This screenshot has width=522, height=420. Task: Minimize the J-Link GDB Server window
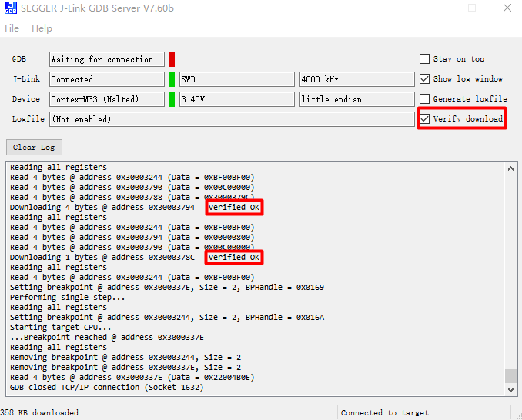click(x=437, y=8)
